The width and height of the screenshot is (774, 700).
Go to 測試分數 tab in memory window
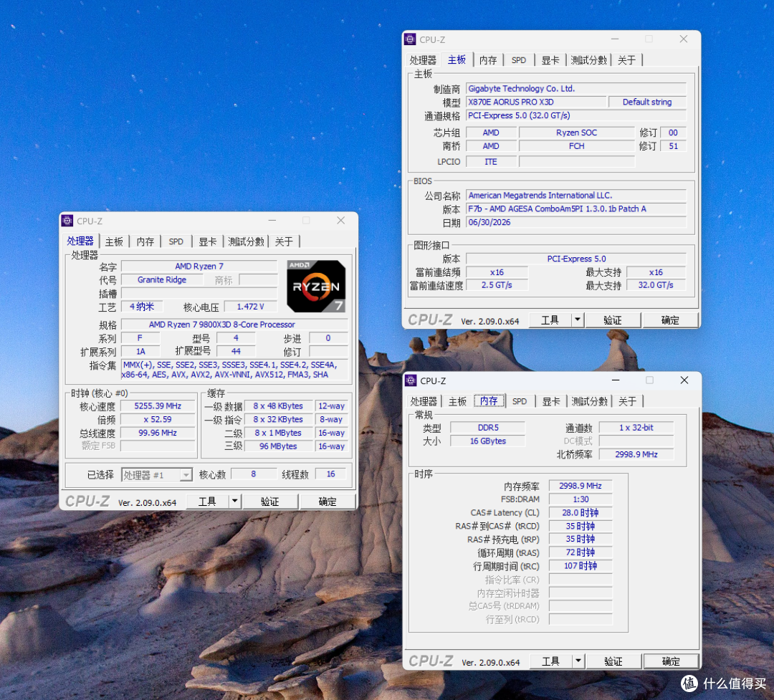click(589, 401)
